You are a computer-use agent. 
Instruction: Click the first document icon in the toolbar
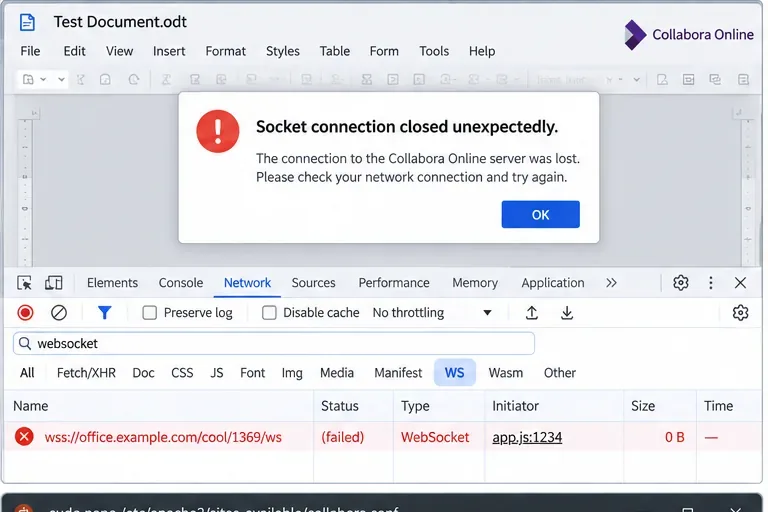[28, 79]
